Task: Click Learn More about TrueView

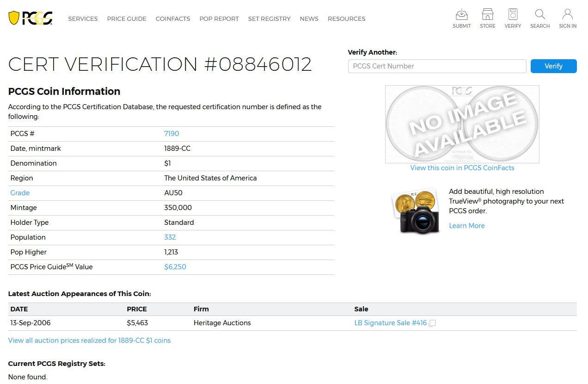Action: coord(467,226)
